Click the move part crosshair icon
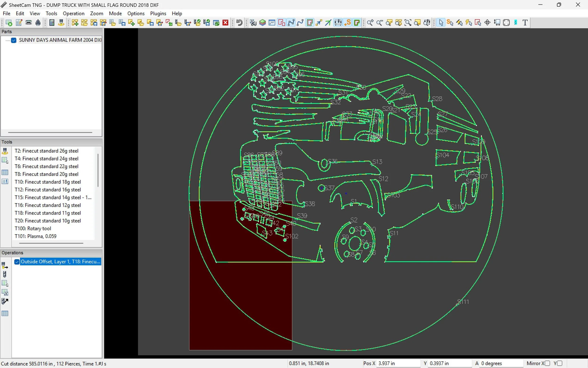 tap(487, 23)
